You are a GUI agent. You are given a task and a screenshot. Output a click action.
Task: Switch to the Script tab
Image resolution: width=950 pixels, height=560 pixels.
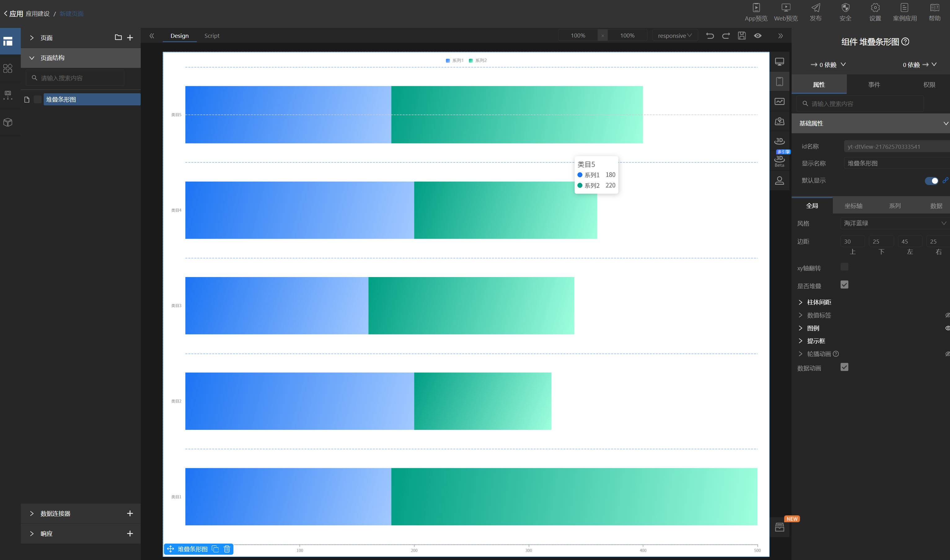point(212,36)
